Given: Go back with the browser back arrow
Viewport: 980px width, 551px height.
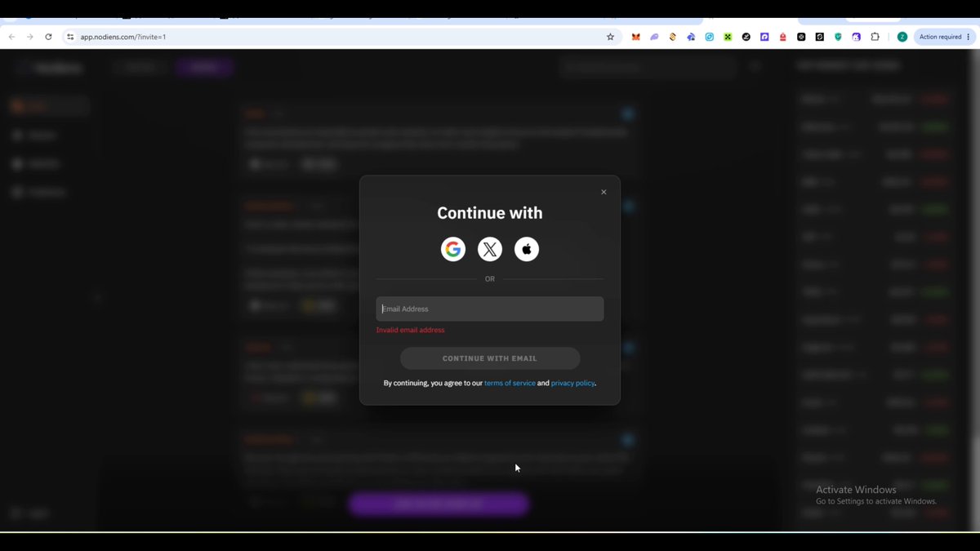Looking at the screenshot, I should click(x=11, y=37).
